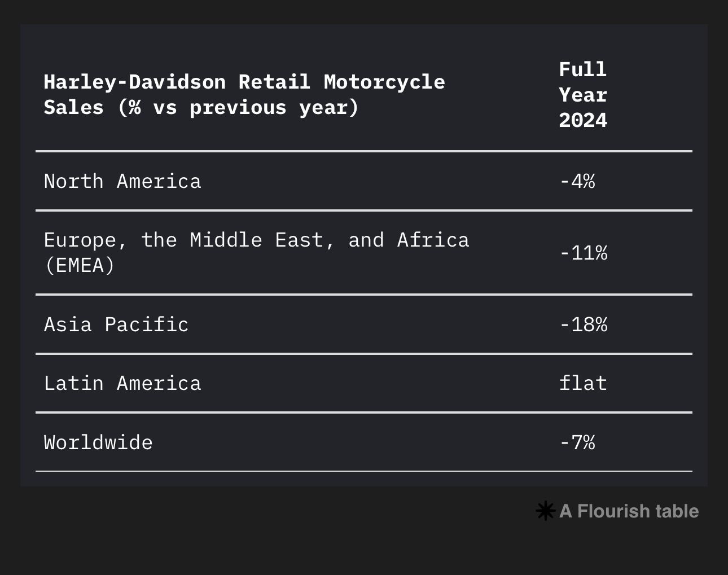Select the Asia Pacific row label
The height and width of the screenshot is (575, 728).
point(116,325)
